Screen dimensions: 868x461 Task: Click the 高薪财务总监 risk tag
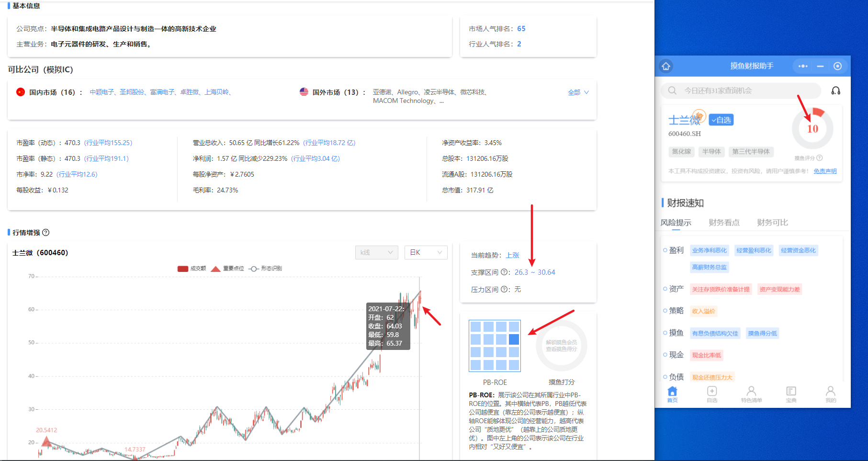point(709,267)
